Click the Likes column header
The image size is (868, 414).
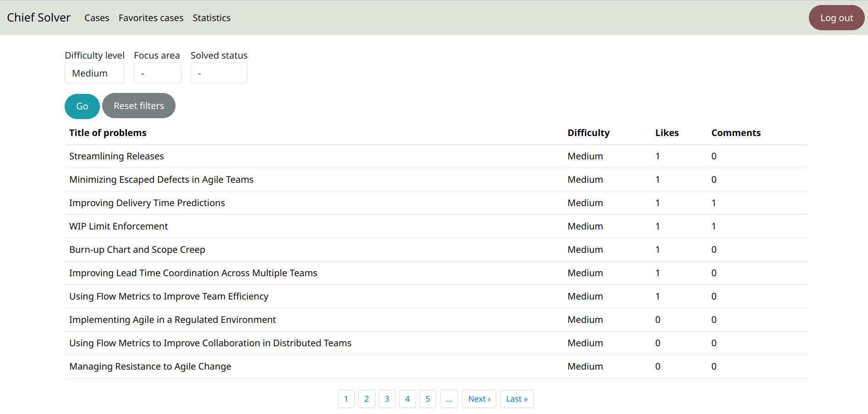[667, 133]
